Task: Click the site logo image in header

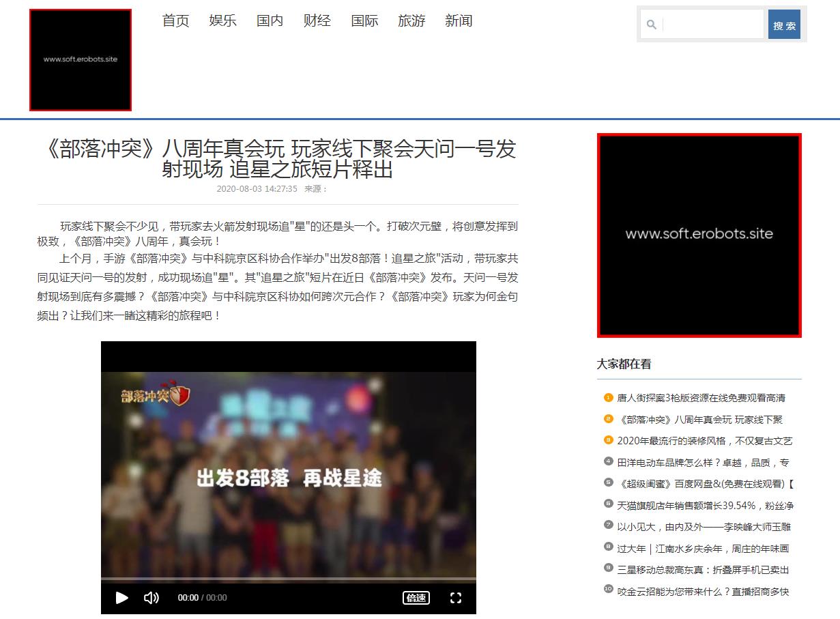Action: [81, 59]
